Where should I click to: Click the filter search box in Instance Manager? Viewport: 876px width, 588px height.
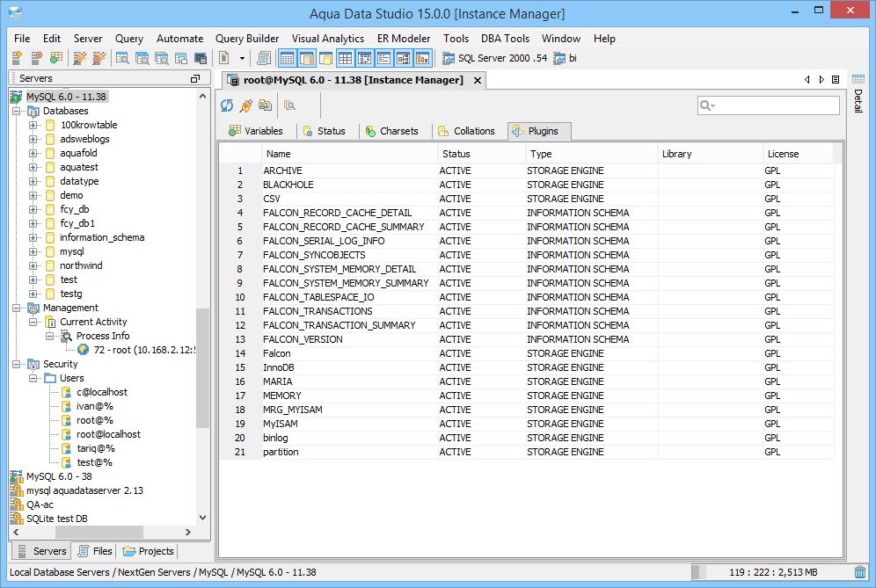click(768, 105)
